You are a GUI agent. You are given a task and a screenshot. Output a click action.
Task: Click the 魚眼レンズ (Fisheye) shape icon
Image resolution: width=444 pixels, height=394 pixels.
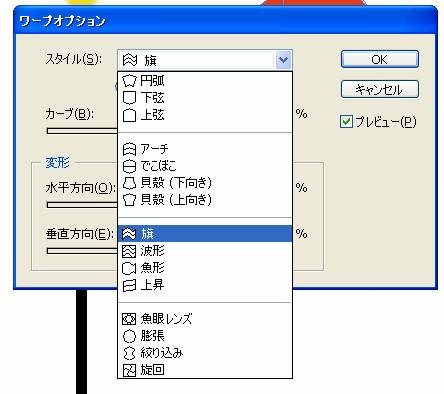pyautogui.click(x=129, y=319)
